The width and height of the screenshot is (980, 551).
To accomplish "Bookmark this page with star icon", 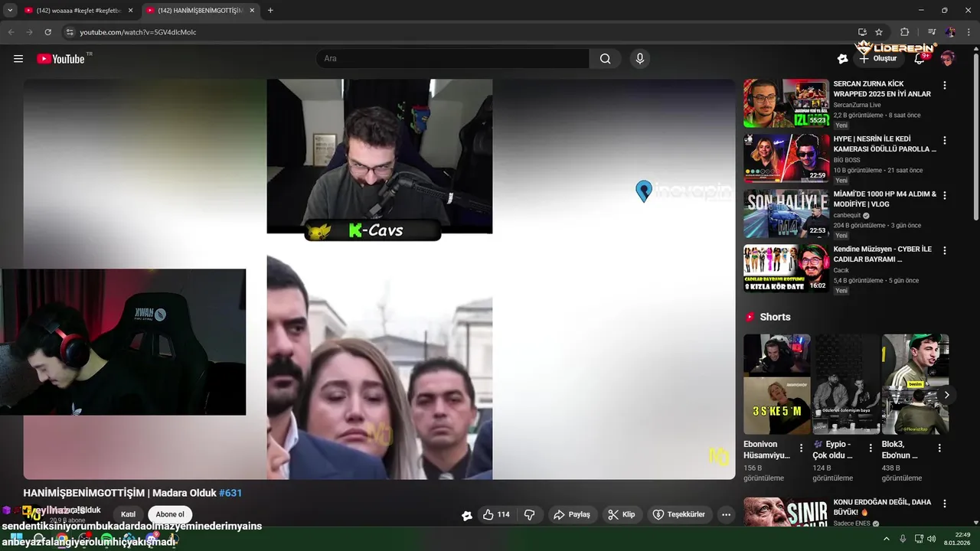I will [879, 32].
